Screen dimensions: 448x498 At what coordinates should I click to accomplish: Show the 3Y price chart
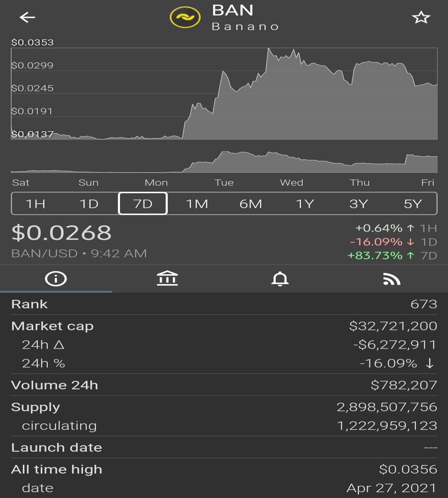coord(359,204)
